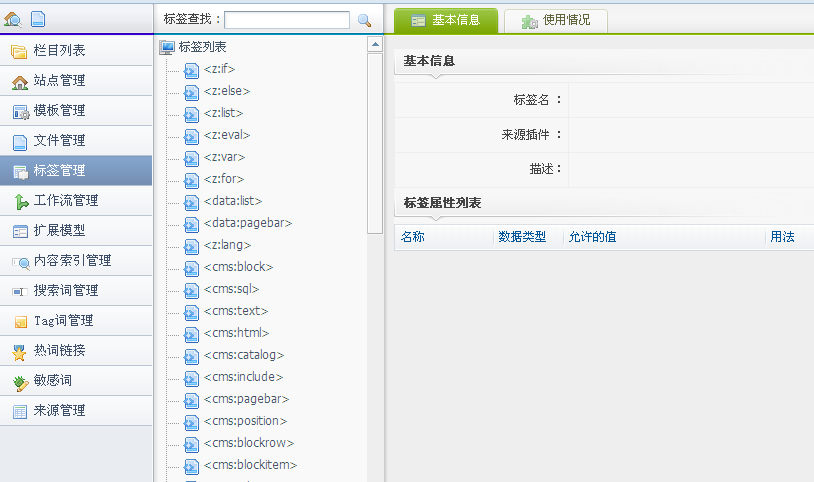Viewport: 814px width, 482px height.
Task: Click the home icon in top-left corner
Action: (13, 19)
